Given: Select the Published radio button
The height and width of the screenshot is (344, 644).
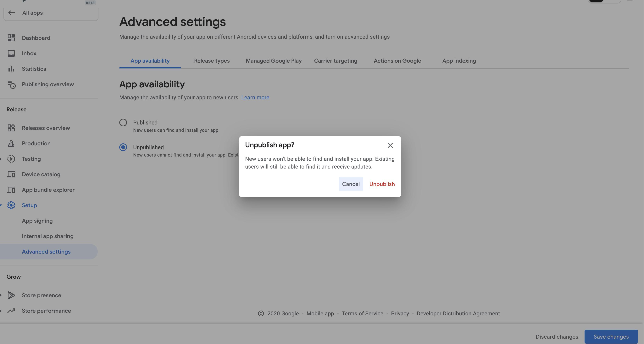Looking at the screenshot, I should pos(123,122).
